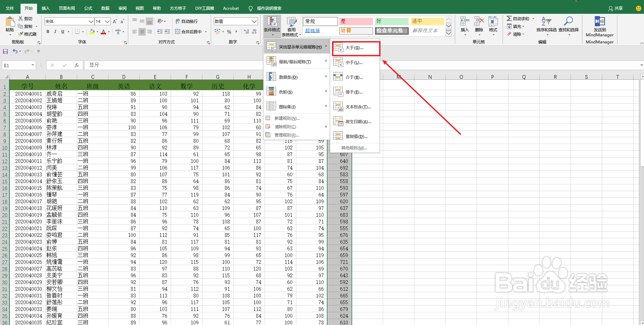Open the font size dropdown
Image resolution: width=644 pixels, height=325 pixels.
pyautogui.click(x=107, y=21)
